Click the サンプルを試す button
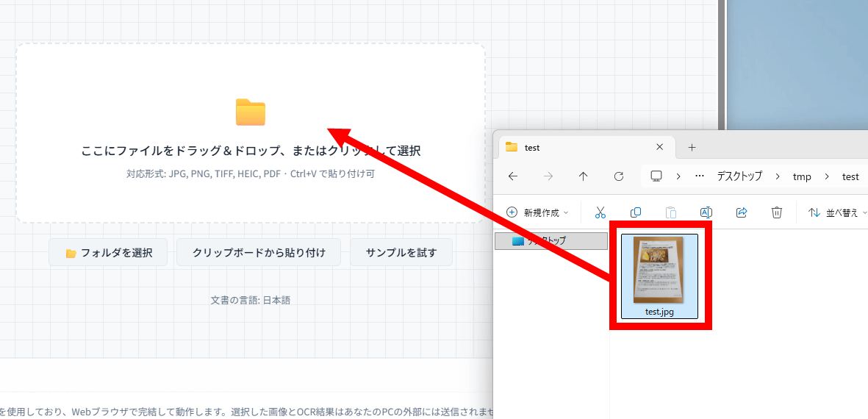 click(401, 253)
